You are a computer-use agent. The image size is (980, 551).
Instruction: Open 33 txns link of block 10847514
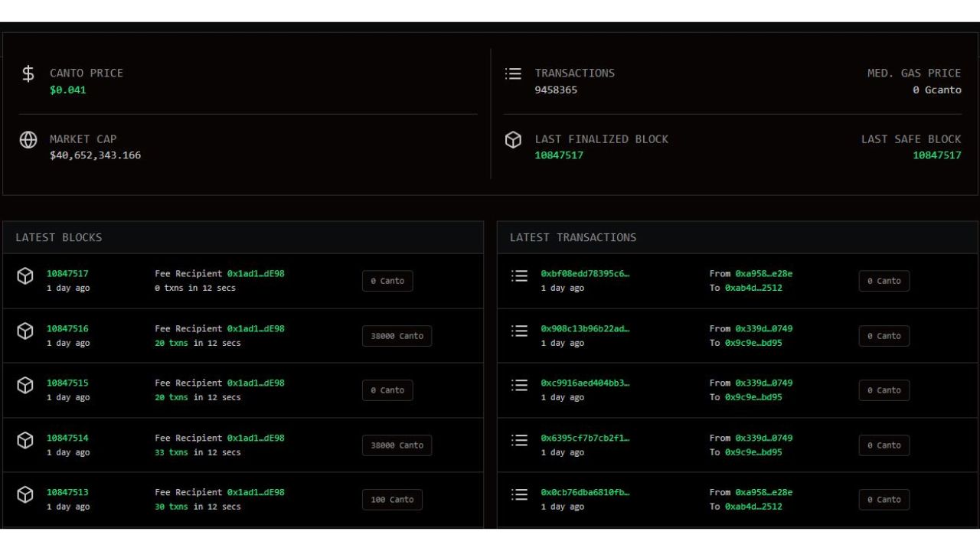pos(171,452)
